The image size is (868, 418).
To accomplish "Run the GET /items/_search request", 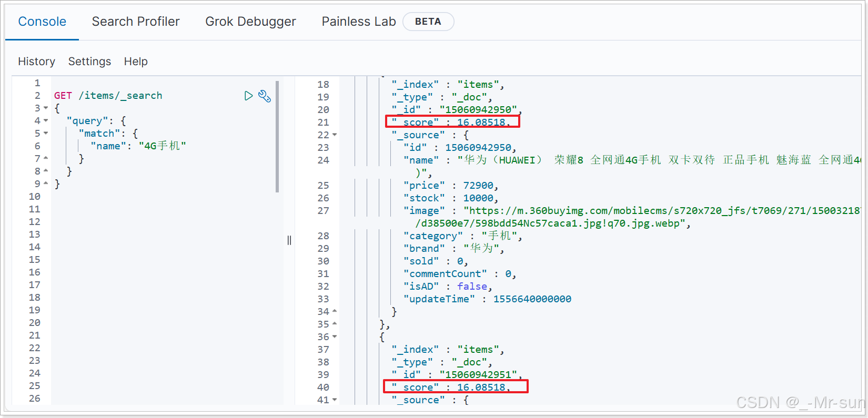I will [248, 96].
